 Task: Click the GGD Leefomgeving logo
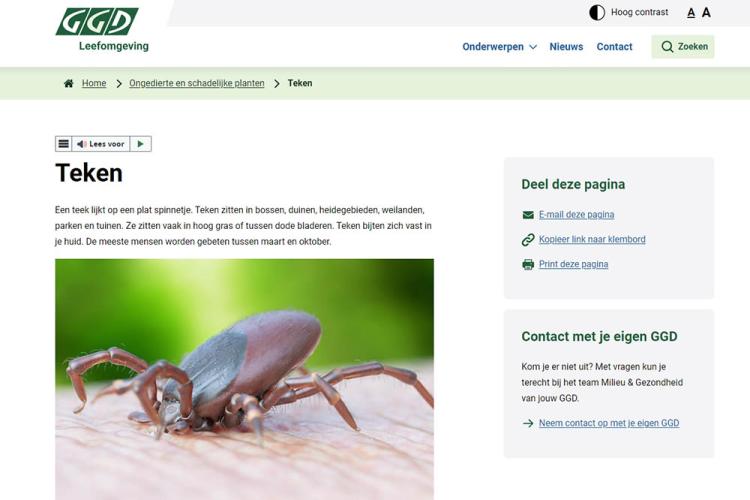102,30
